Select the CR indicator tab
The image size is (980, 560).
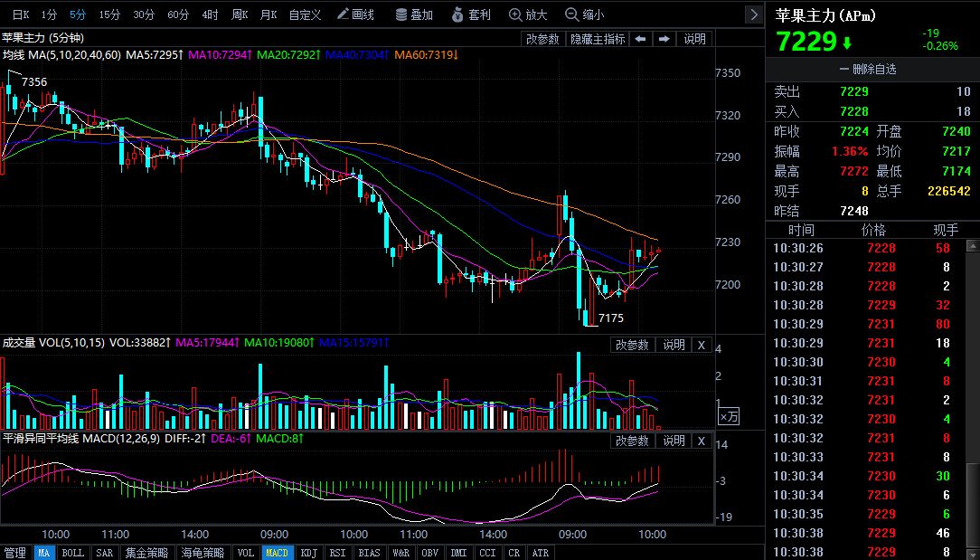(x=514, y=553)
